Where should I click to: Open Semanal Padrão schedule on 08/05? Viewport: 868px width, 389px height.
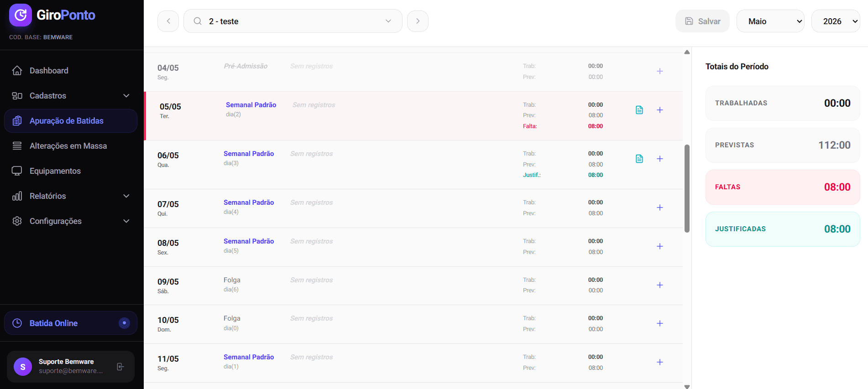point(249,241)
